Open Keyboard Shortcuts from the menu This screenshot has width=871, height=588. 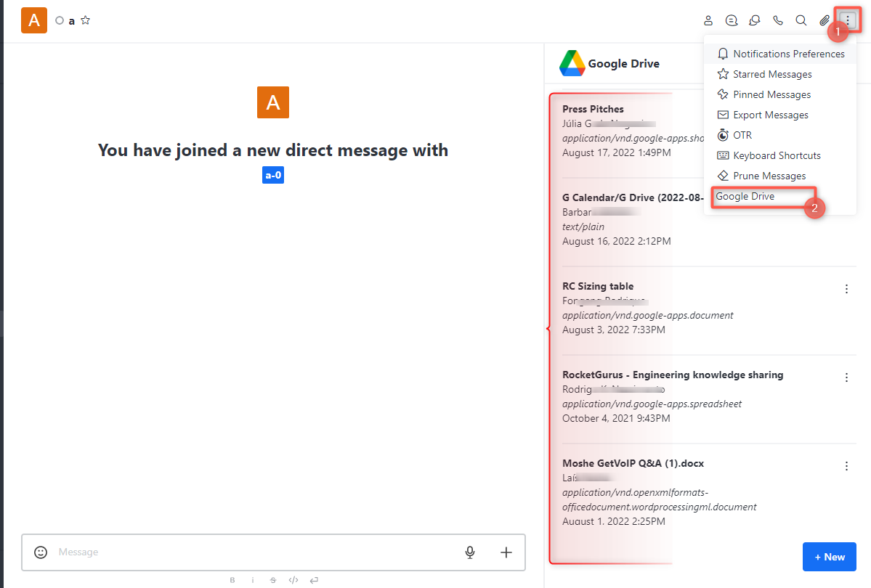(x=780, y=155)
